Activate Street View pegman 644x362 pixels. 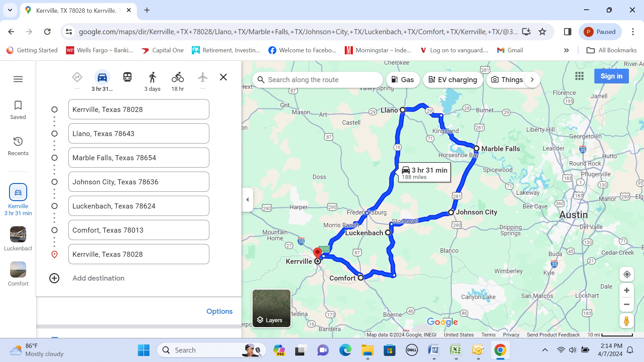click(627, 321)
